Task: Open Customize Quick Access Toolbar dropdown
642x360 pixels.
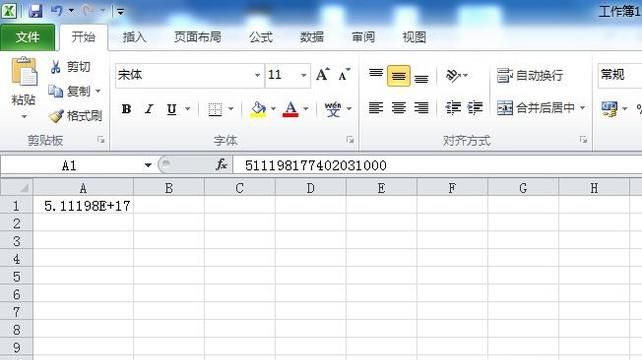Action: 120,11
